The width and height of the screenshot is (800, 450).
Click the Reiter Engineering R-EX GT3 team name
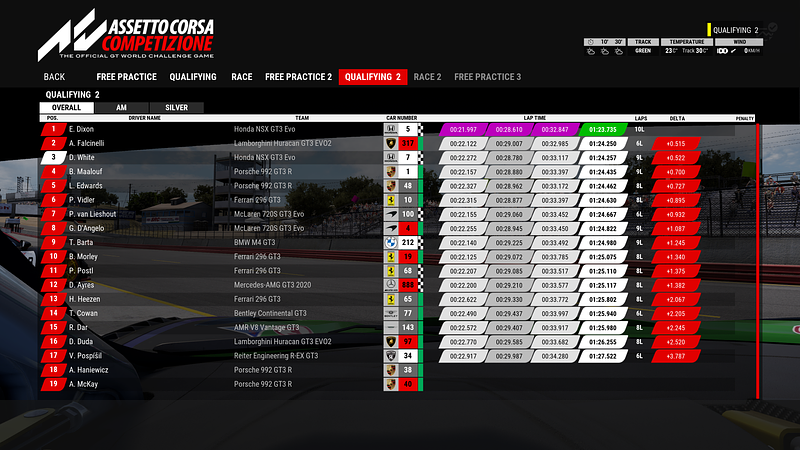point(276,356)
